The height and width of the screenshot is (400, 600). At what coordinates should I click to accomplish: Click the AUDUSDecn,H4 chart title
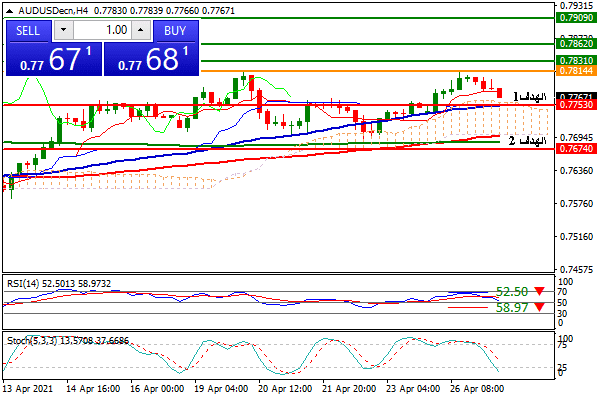[53, 11]
